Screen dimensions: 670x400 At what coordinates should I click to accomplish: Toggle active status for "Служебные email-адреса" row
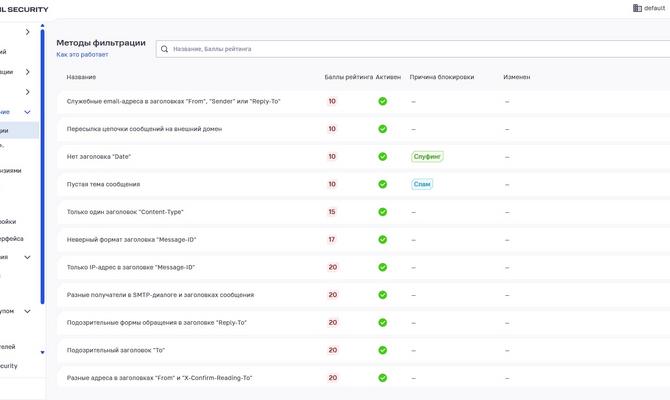[x=382, y=101]
